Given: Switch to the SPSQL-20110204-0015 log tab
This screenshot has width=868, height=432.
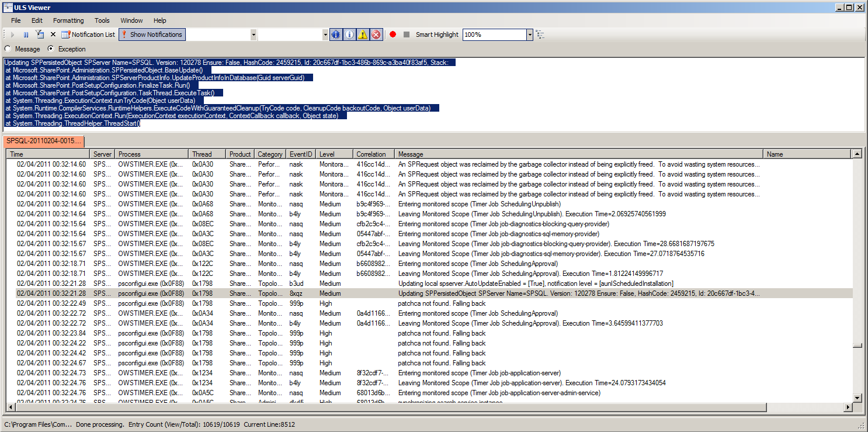Looking at the screenshot, I should pos(44,141).
